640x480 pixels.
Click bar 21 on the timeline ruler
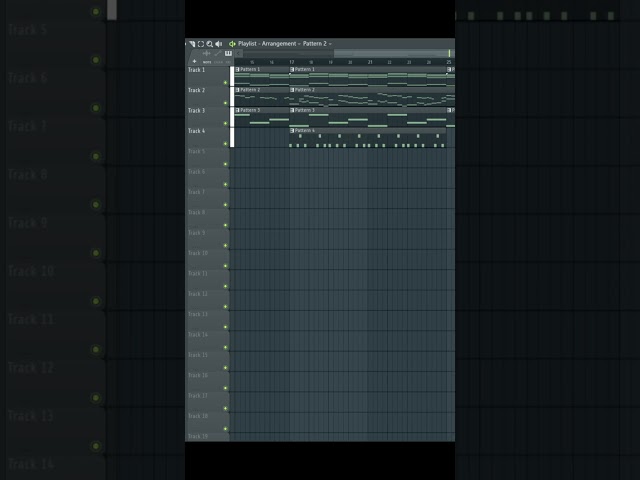(370, 62)
